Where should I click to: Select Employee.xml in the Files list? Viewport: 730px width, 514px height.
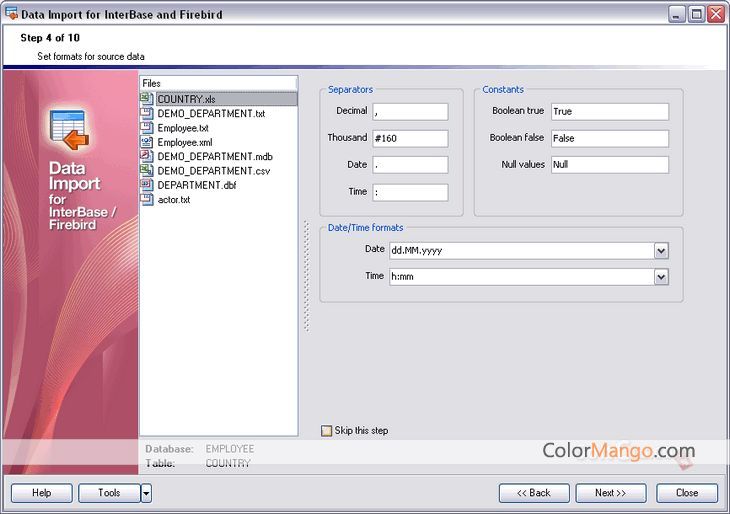[184, 142]
